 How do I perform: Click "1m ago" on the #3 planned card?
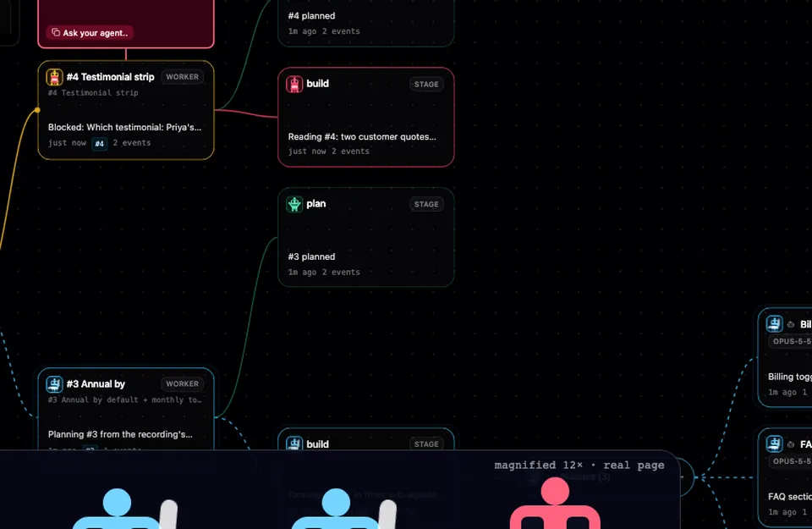[x=303, y=273]
